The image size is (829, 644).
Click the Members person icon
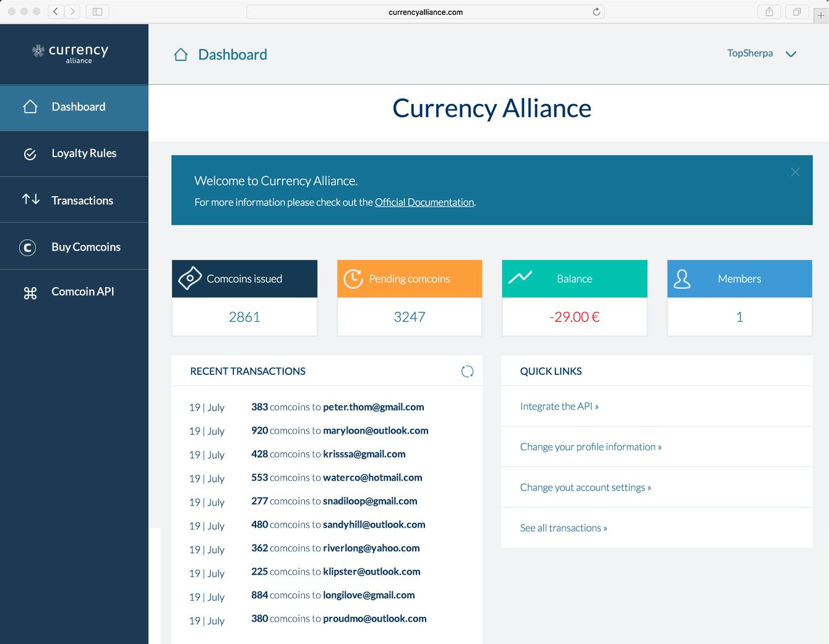pyautogui.click(x=682, y=278)
